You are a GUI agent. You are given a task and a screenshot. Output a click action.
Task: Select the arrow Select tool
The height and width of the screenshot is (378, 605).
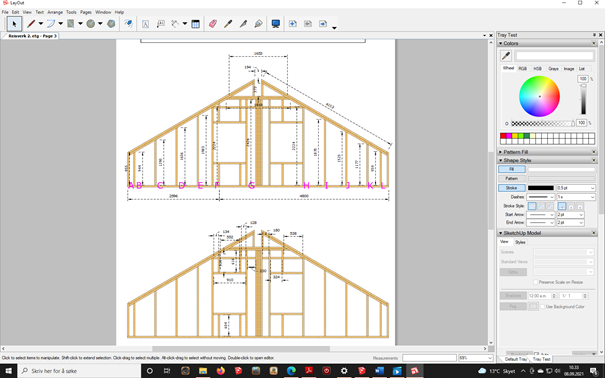[x=14, y=24]
